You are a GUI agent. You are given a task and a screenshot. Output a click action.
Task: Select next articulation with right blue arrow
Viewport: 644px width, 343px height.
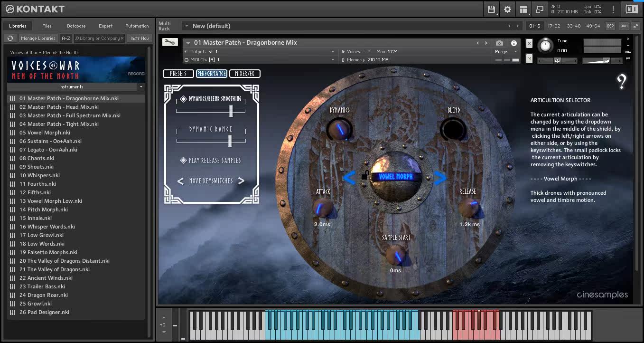point(440,178)
